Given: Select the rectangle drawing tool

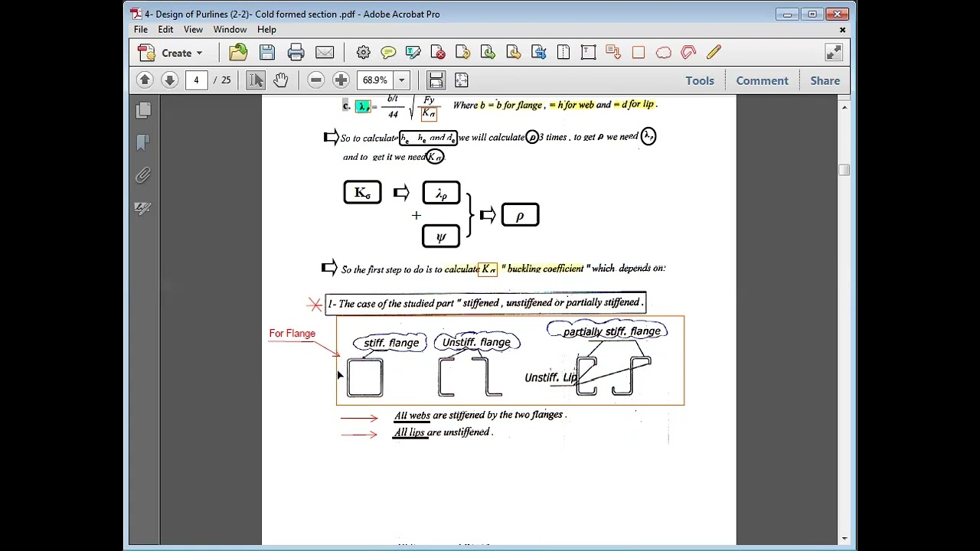Looking at the screenshot, I should pyautogui.click(x=639, y=53).
